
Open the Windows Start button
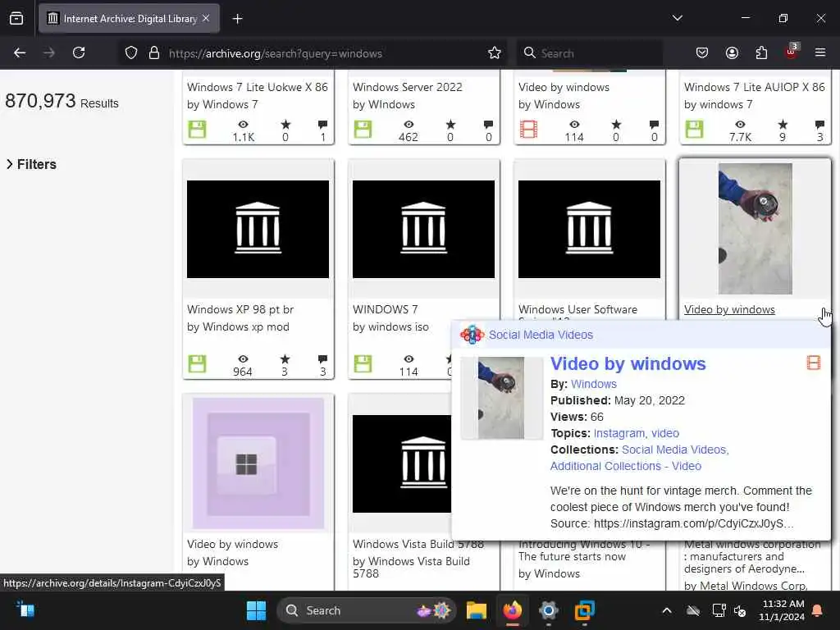click(x=256, y=610)
